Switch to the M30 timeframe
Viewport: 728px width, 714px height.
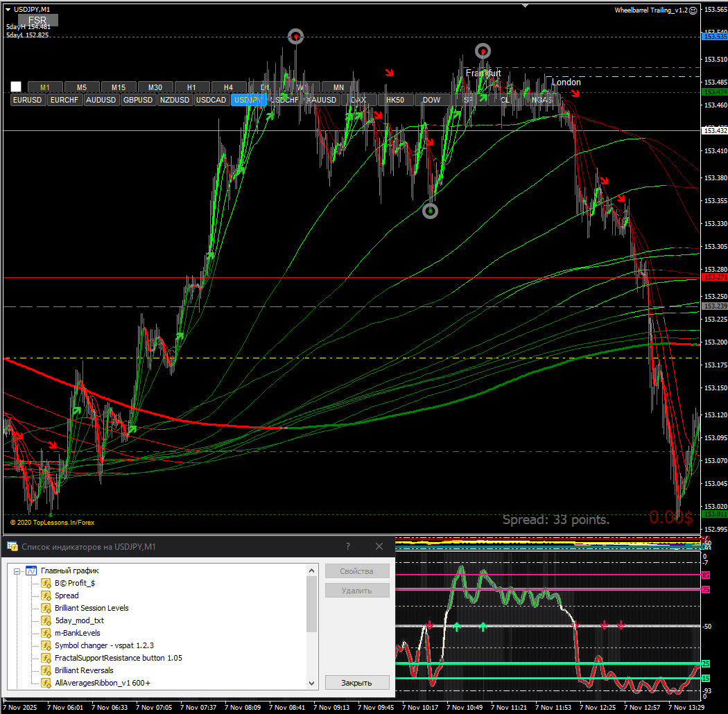[155, 87]
